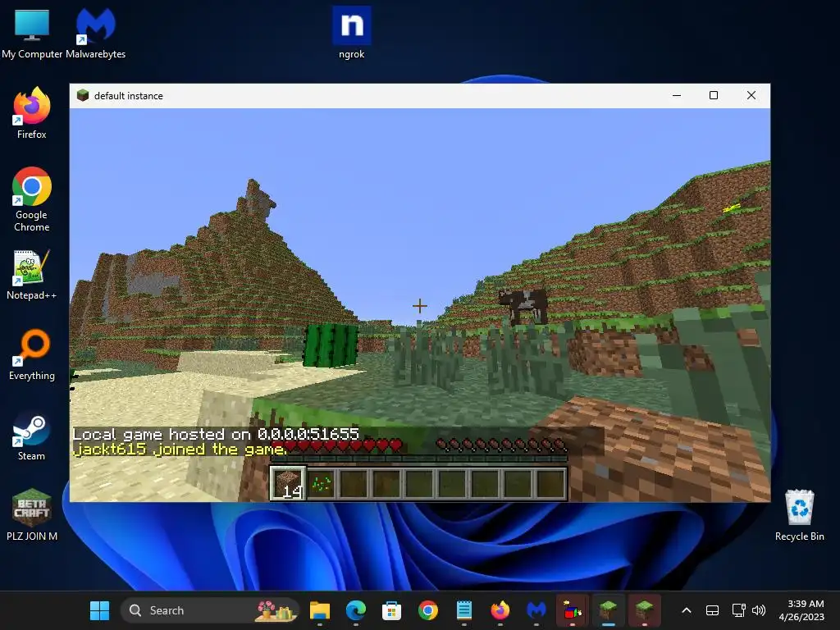Open the Google Chrome desktop shortcut

pos(32,199)
